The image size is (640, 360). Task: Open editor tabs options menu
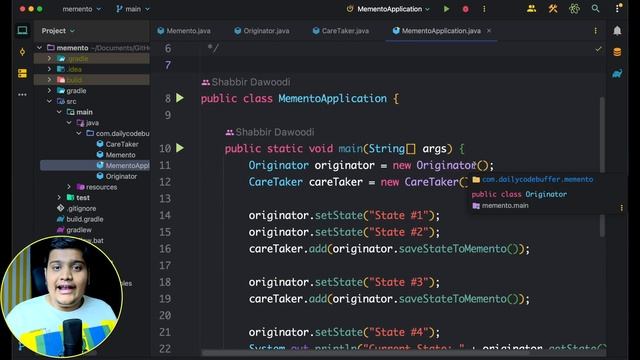596,31
